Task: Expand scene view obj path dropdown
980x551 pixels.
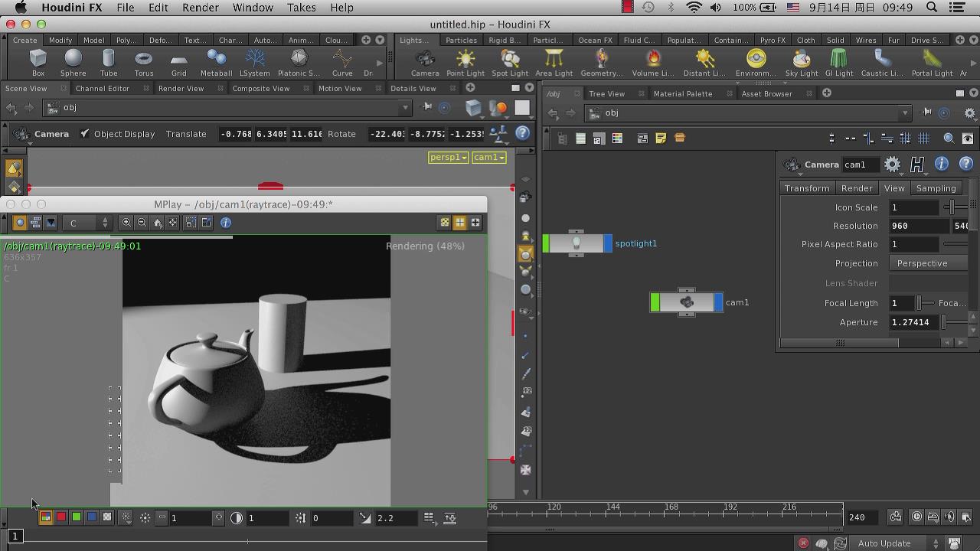Action: [x=405, y=108]
